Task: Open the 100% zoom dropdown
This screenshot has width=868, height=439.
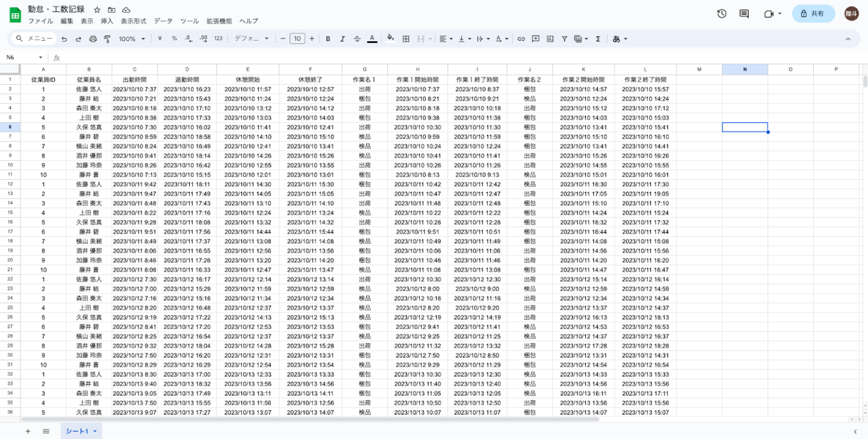Action: pos(132,39)
